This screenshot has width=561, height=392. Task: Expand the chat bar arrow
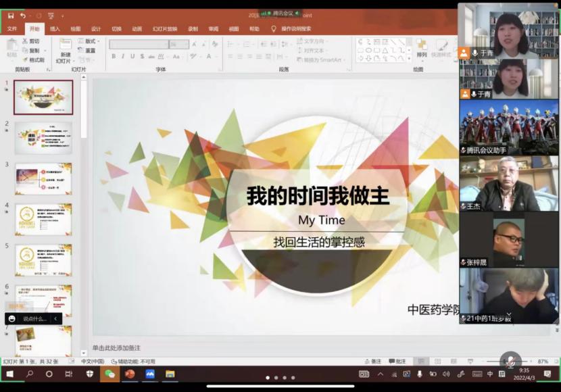pos(55,318)
